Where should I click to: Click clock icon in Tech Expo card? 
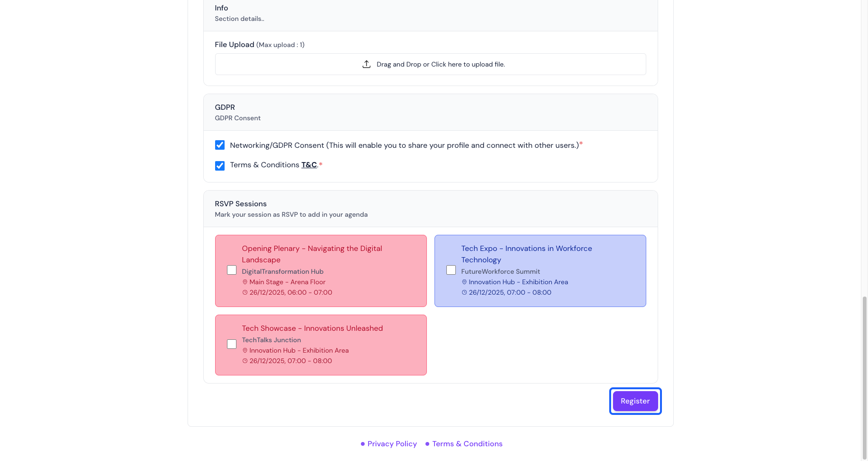coord(464,293)
